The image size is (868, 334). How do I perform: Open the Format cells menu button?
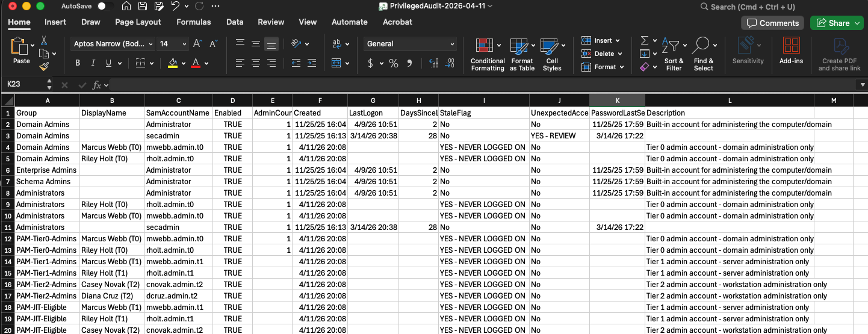(x=603, y=67)
